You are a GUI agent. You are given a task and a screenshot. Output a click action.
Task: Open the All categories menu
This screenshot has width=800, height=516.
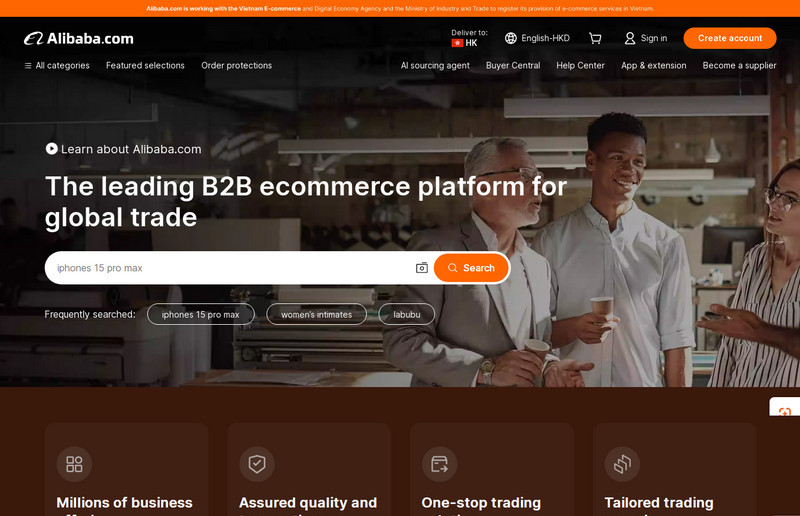[x=57, y=65]
